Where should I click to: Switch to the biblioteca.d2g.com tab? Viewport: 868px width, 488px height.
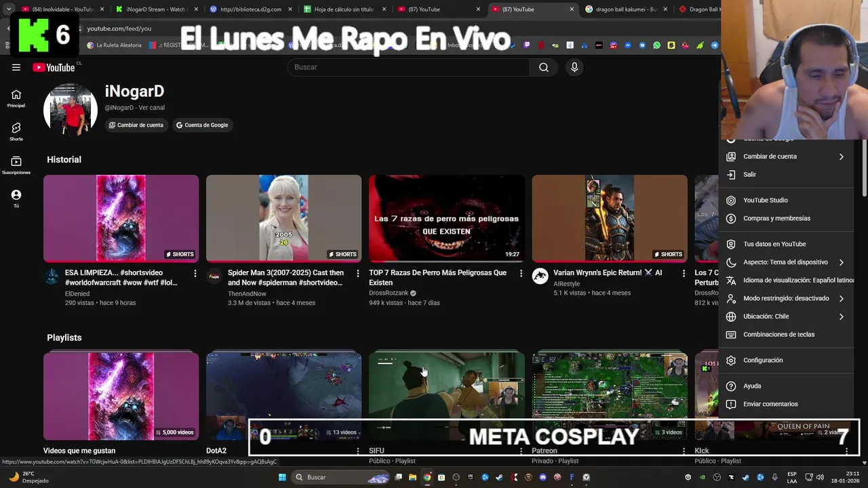250,9
